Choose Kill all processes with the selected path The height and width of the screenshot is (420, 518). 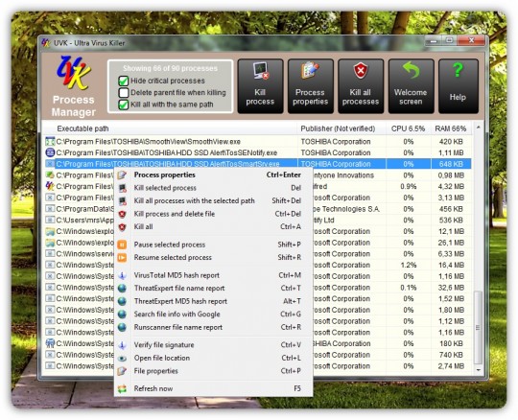(x=213, y=200)
